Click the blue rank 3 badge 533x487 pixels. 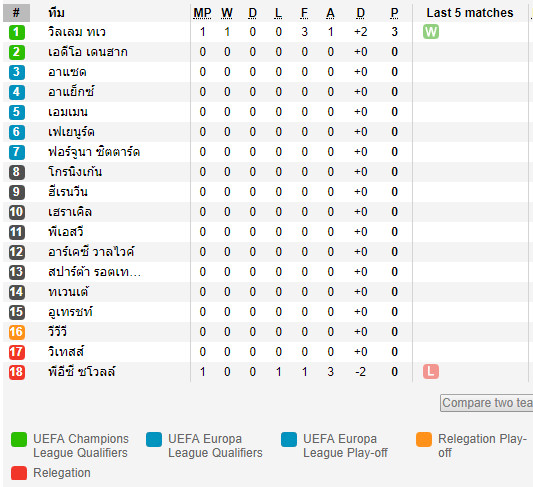coord(17,72)
